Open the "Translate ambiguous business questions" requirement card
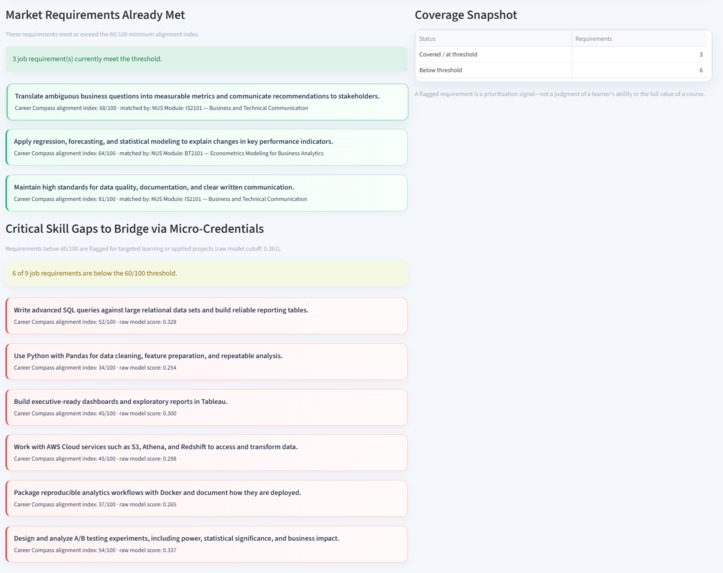This screenshot has height=573, width=723. pyautogui.click(x=207, y=102)
